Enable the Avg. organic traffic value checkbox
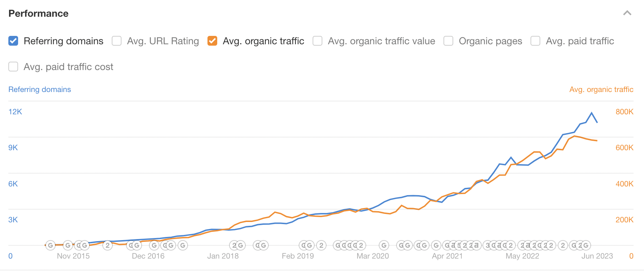The image size is (644, 276). (x=317, y=41)
